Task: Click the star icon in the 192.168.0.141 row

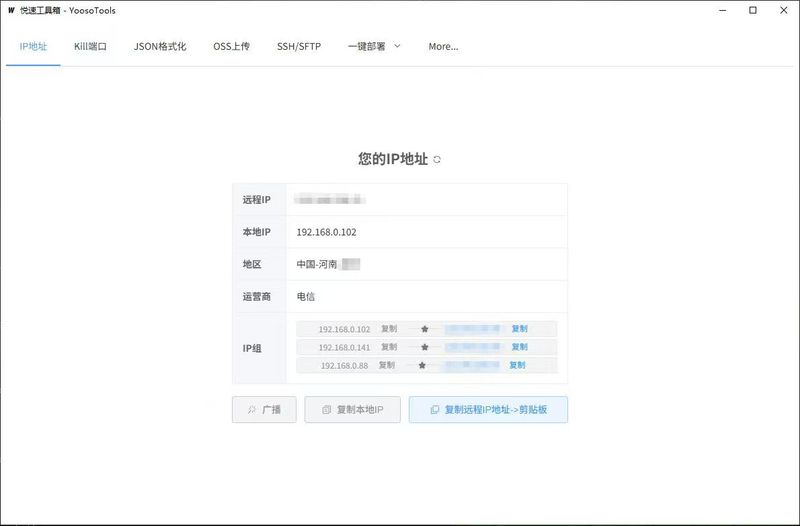Action: pos(425,347)
